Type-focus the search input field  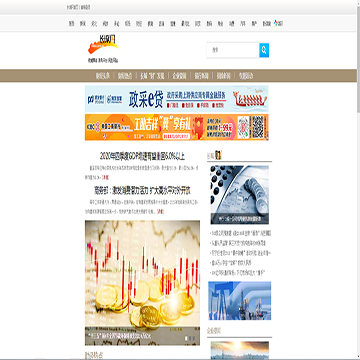pyautogui.click(x=233, y=50)
